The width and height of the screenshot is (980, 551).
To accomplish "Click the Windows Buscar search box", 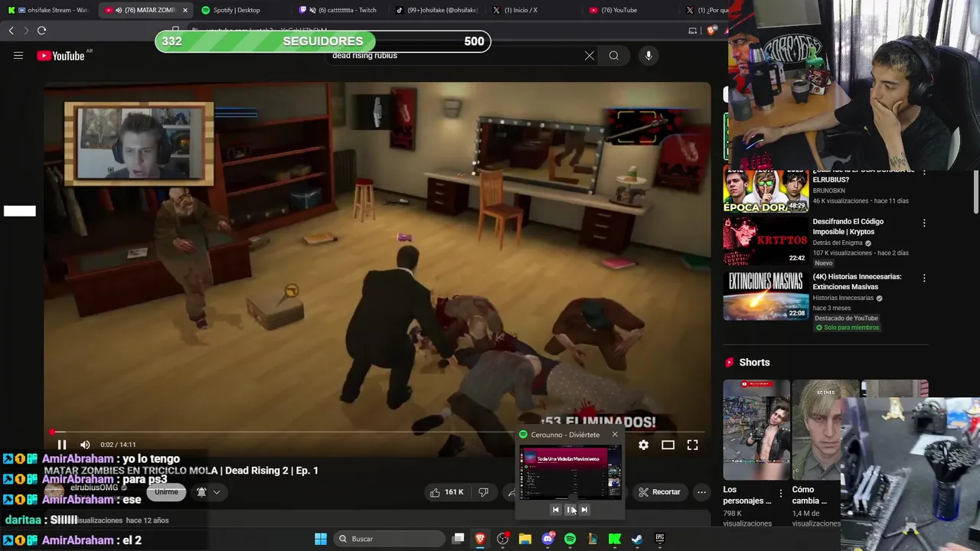I will click(387, 539).
